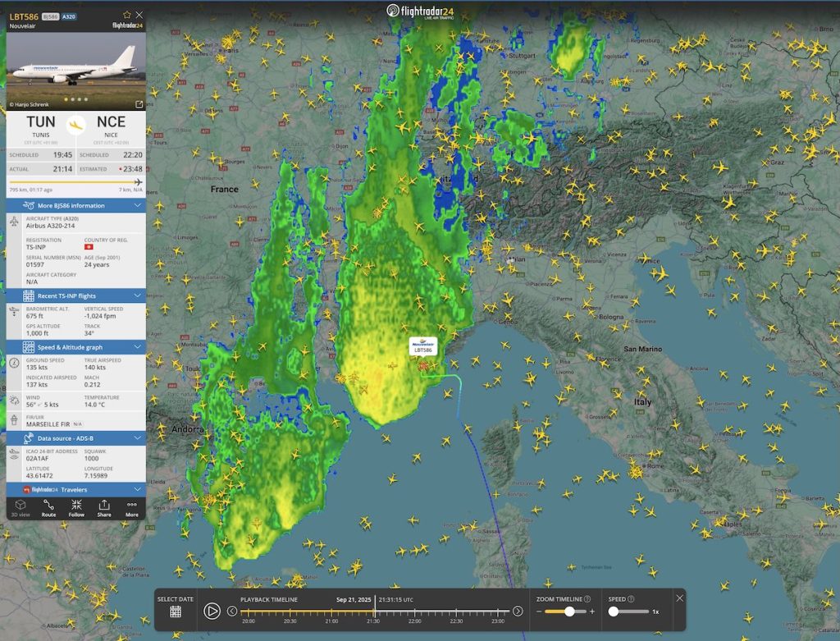
Task: Skip timeline forward using the right chevron
Action: tap(518, 611)
